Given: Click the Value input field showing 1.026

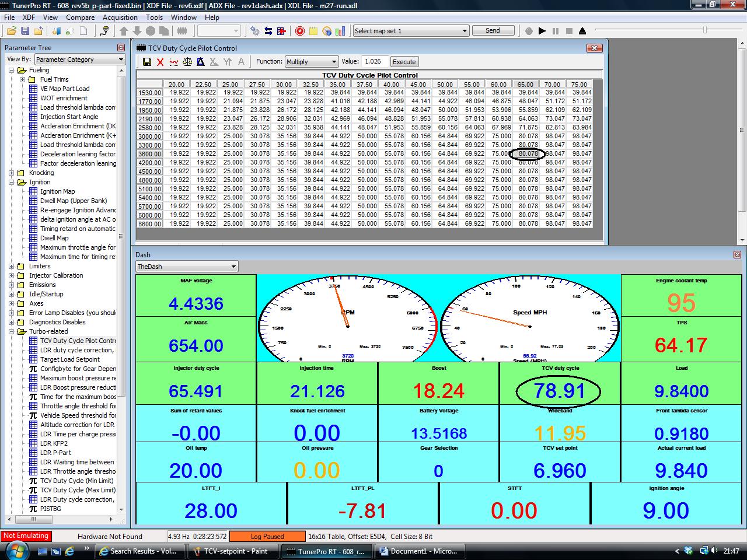Looking at the screenshot, I should point(374,62).
